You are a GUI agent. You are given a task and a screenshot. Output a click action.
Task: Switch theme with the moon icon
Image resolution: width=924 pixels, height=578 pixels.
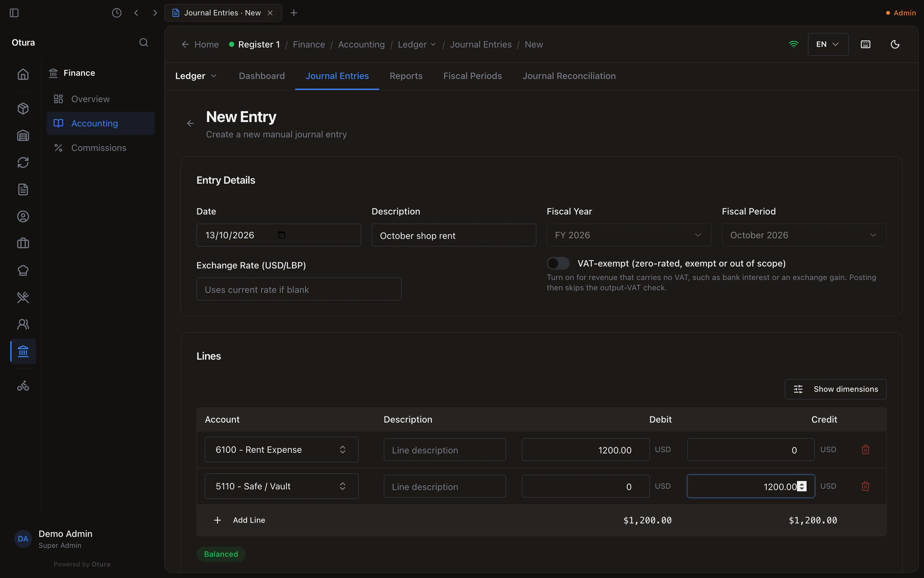point(895,44)
